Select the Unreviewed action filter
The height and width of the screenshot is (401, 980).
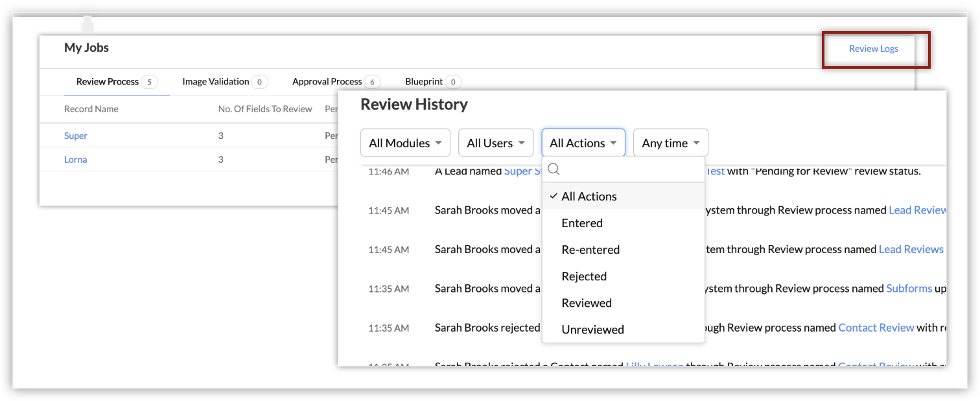(x=623, y=329)
